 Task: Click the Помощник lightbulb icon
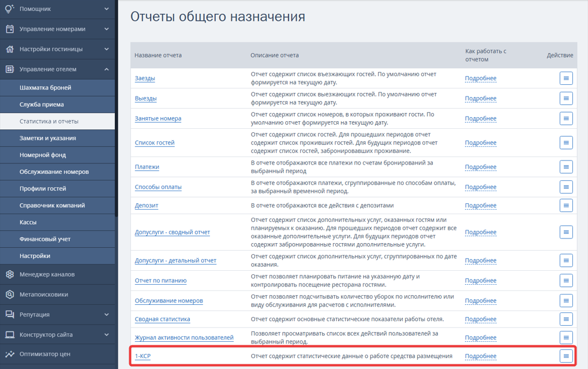click(x=10, y=9)
